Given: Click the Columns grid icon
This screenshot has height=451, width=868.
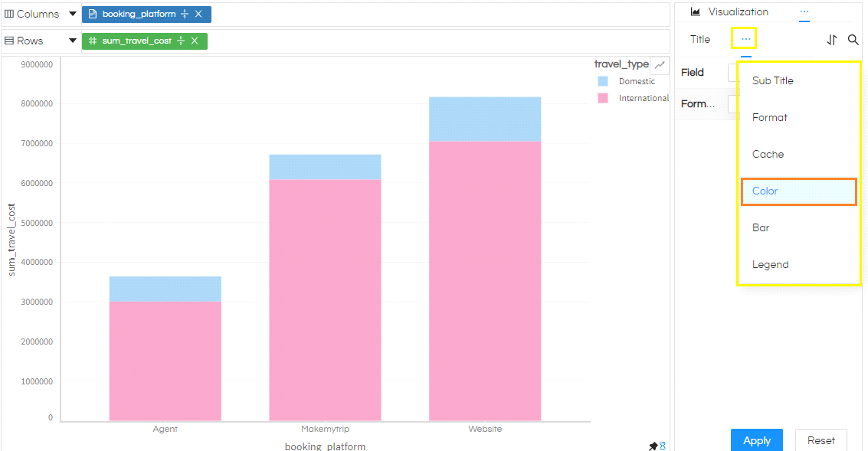Looking at the screenshot, I should click(x=9, y=14).
